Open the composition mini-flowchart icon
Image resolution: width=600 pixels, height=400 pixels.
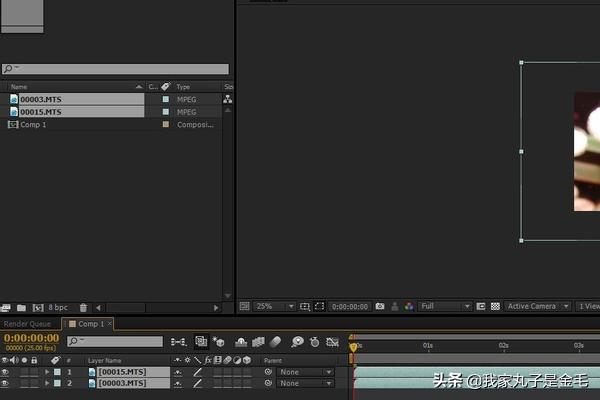click(178, 342)
